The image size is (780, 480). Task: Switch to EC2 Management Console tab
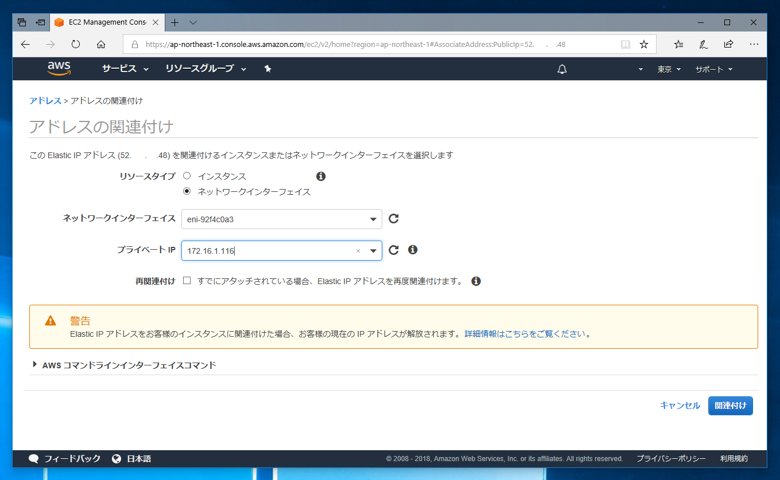pos(107,22)
